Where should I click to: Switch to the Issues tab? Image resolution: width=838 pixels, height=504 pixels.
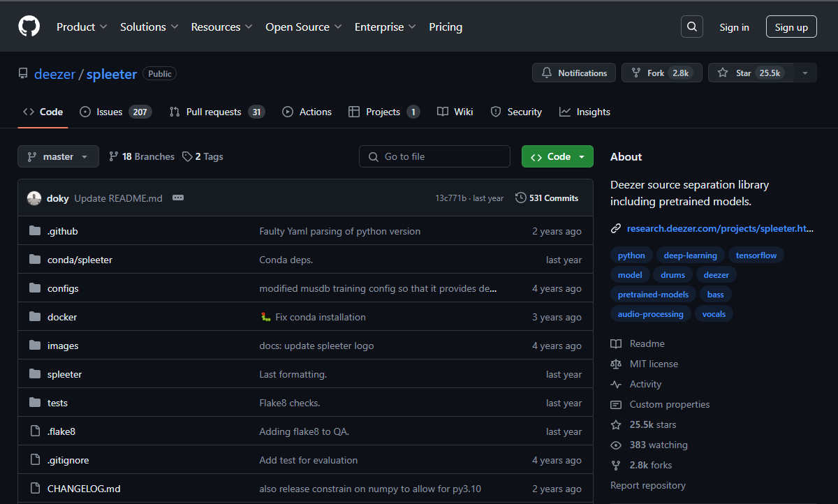(115, 112)
